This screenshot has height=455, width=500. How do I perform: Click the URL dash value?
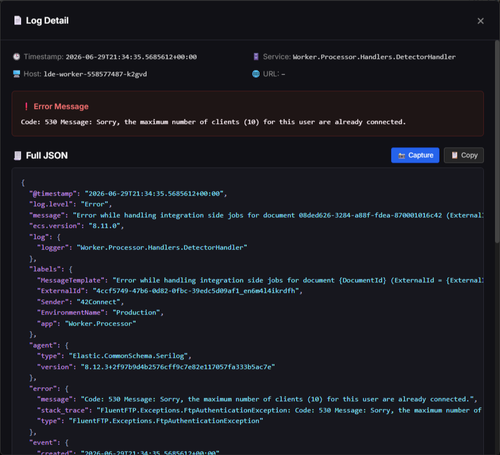pos(283,74)
